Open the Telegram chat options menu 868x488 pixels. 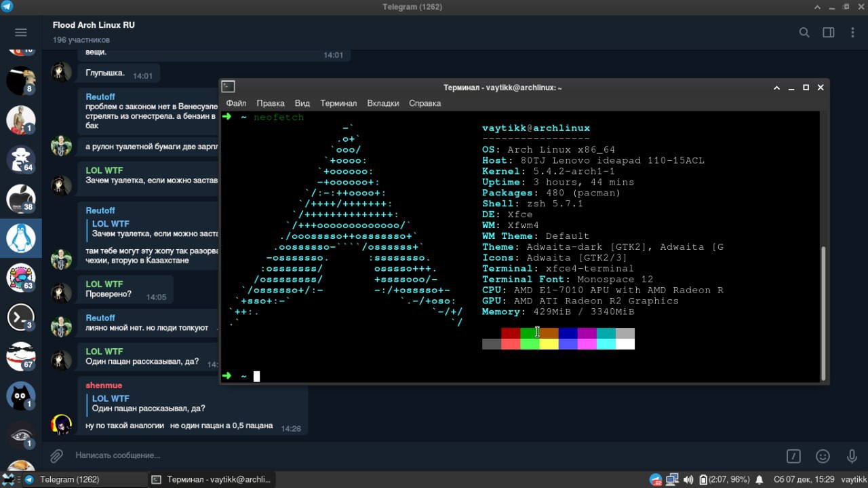852,33
